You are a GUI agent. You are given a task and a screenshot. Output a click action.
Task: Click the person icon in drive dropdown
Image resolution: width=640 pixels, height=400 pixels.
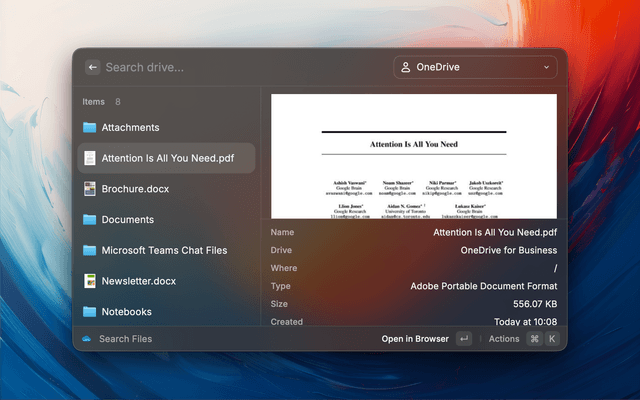406,67
